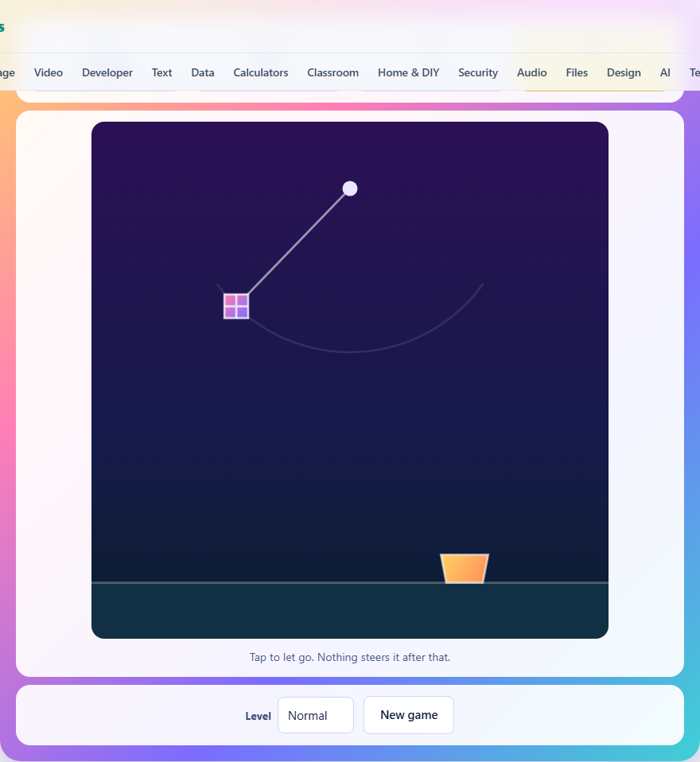
Task: Open the Design category
Action: click(624, 72)
